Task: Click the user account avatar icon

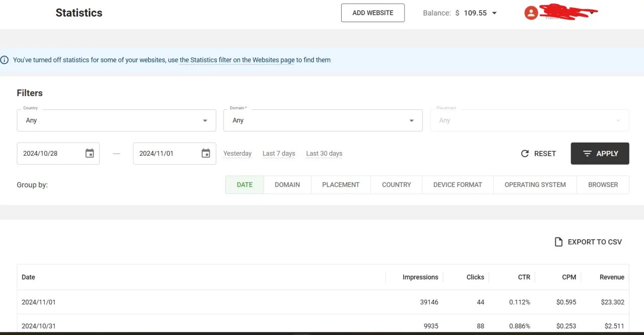Action: pos(531,13)
